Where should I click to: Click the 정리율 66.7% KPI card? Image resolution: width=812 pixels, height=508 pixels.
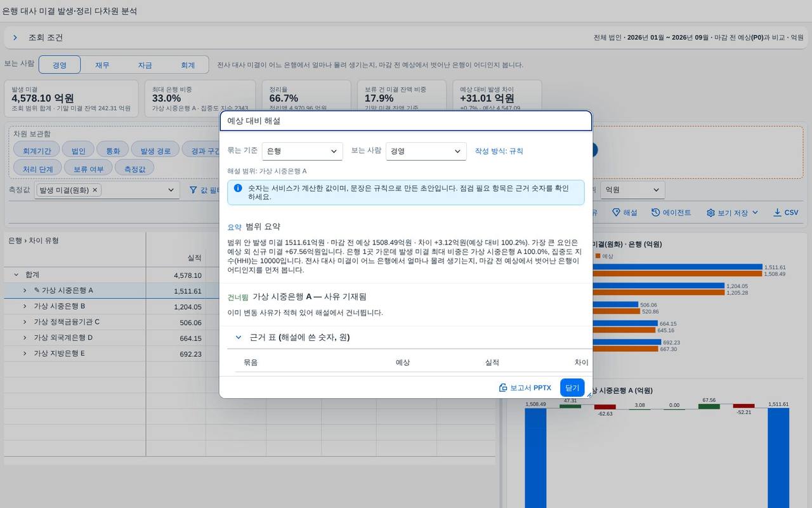pyautogui.click(x=306, y=98)
